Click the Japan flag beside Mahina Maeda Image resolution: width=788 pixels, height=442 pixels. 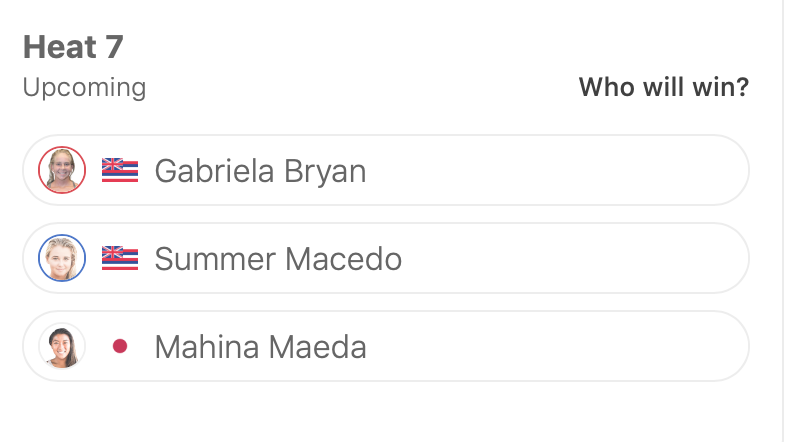point(120,347)
